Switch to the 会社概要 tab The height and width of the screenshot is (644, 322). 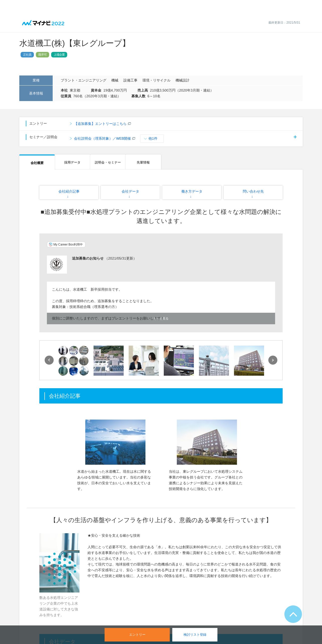37,163
